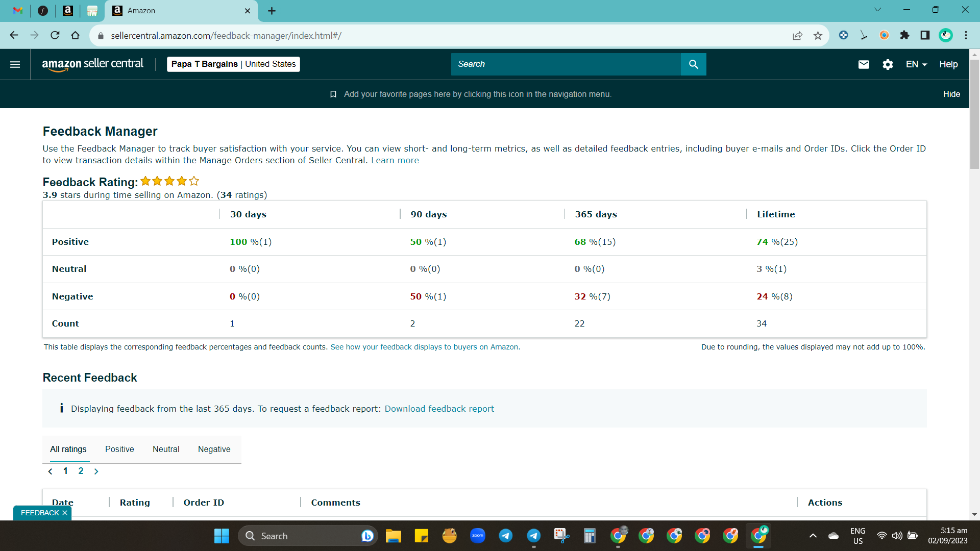Screen dimensions: 980x551
Task: Open the volume control in tray
Action: coord(897,536)
